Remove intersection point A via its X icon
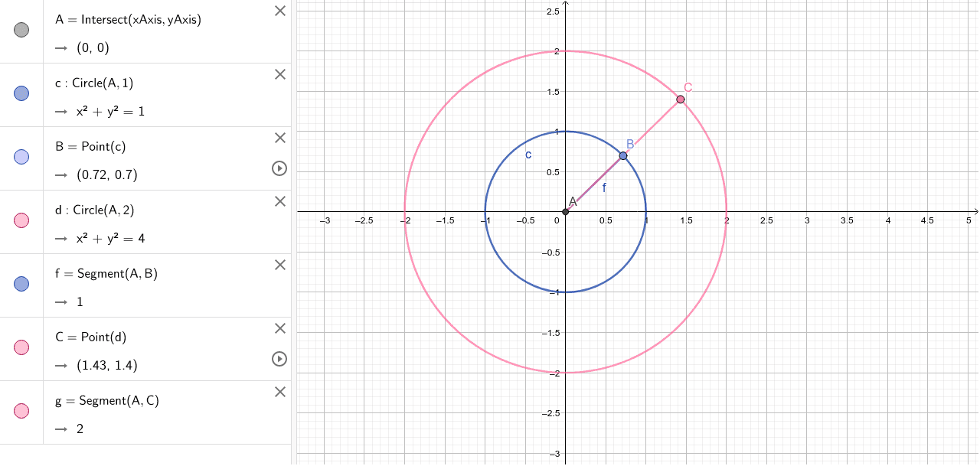The width and height of the screenshot is (980, 466). pos(279,11)
